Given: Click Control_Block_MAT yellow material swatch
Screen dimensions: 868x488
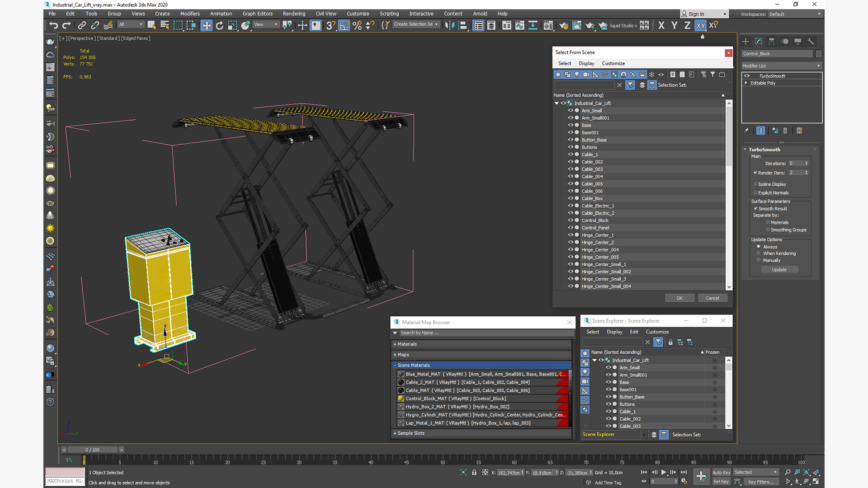Looking at the screenshot, I should (401, 399).
